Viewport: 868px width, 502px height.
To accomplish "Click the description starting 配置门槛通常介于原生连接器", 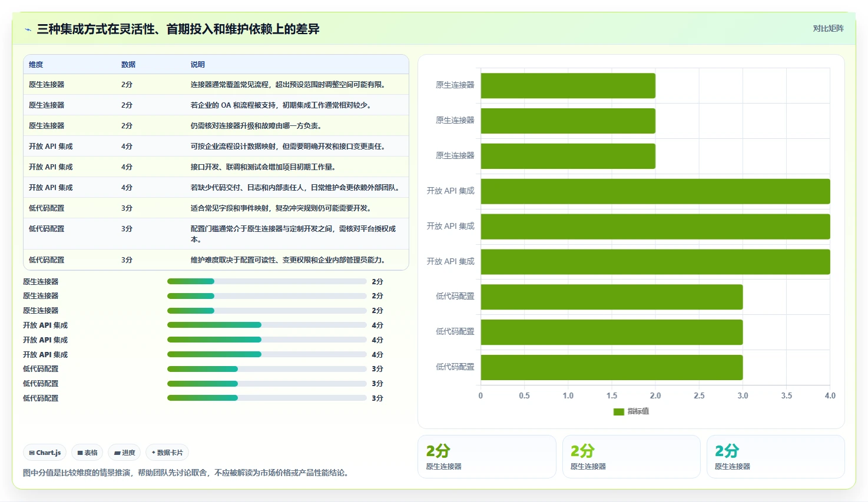I will [x=293, y=234].
